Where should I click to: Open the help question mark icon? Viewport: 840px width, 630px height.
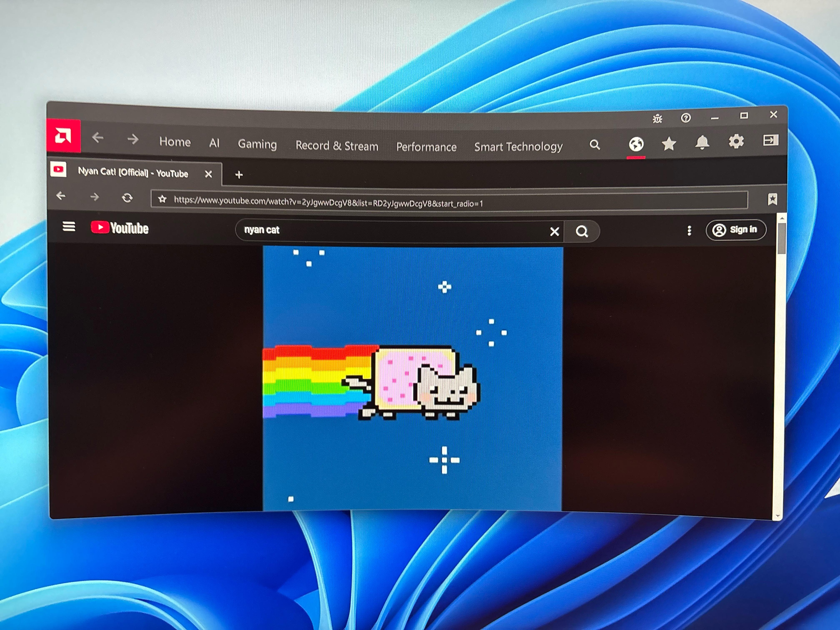coord(685,118)
